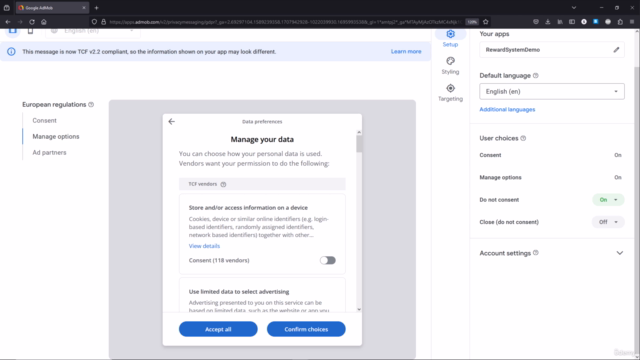Go back from Data preferences dialog
Screen dimensions: 640x360
click(171, 122)
